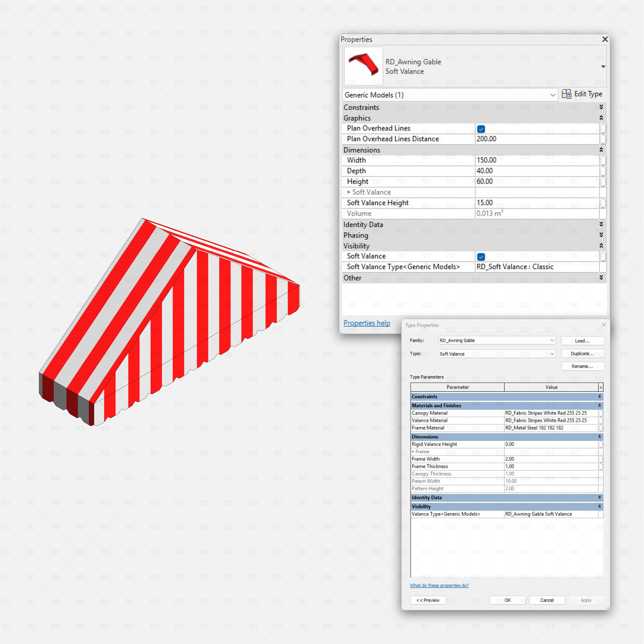The image size is (644, 644).
Task: Click the Rename... button
Action: pos(582,366)
